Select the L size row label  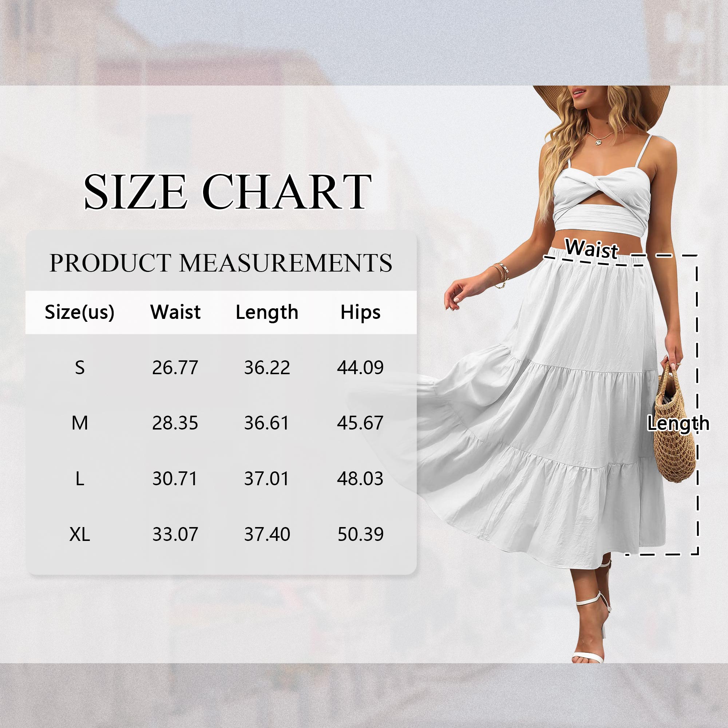click(x=80, y=479)
